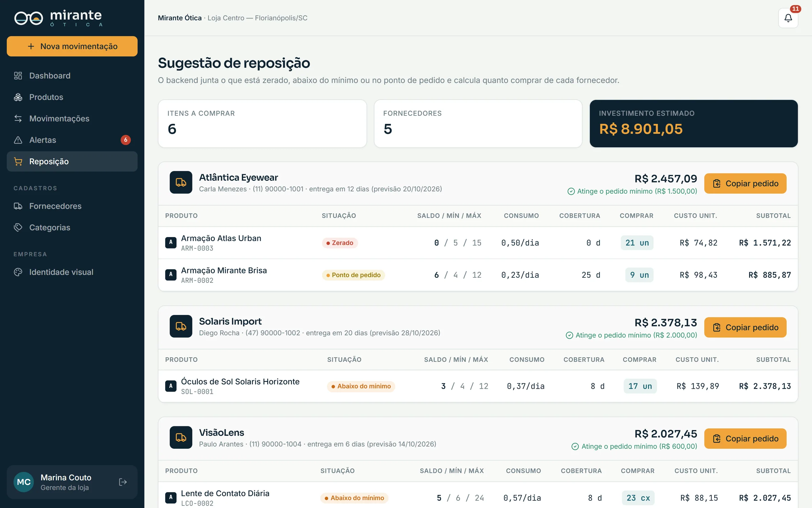Click the 23 cx purchase quantity
812x508 pixels.
tap(638, 498)
